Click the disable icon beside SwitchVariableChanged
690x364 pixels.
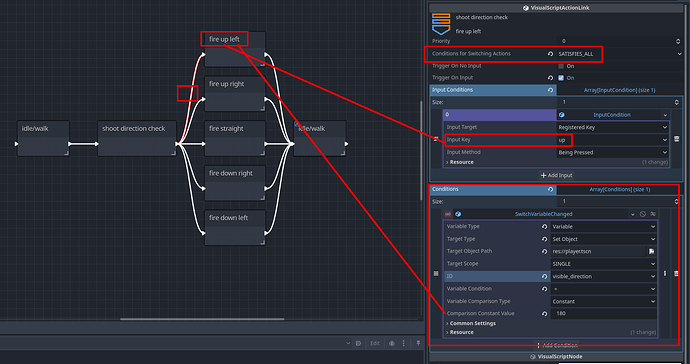point(643,214)
